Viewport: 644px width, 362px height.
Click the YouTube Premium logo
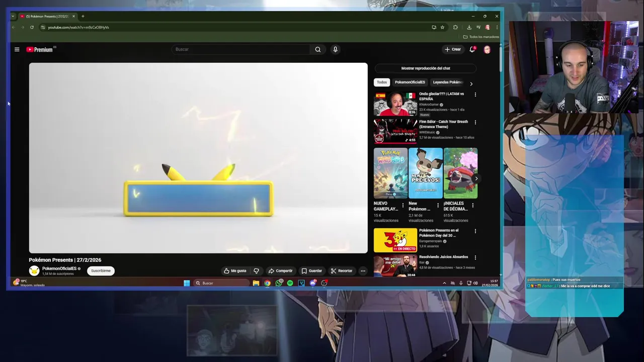coord(40,49)
